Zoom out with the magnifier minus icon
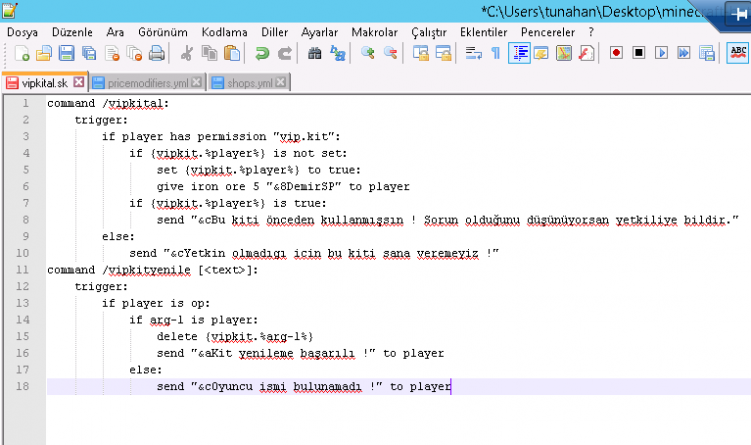Viewport: 751px width, 445px height. [x=390, y=53]
